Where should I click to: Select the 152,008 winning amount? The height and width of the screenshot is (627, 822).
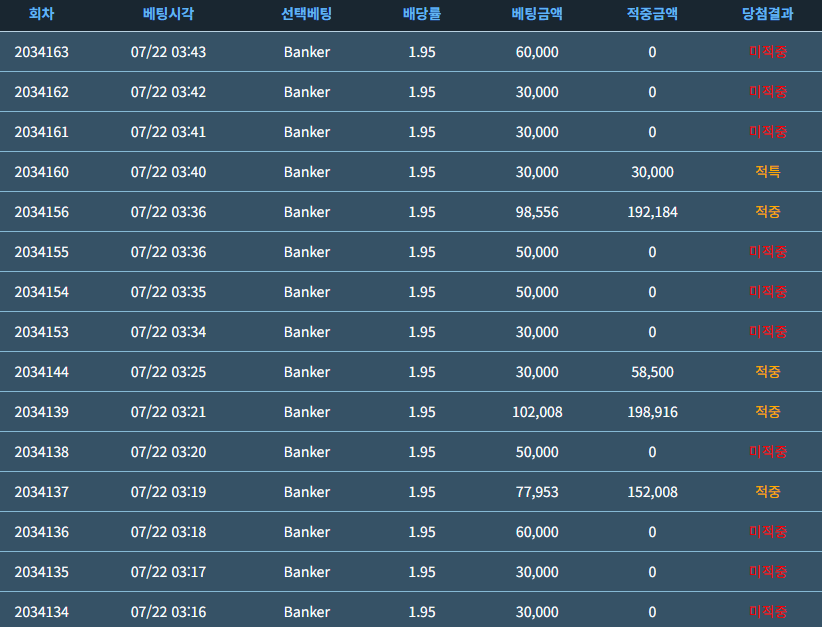(x=653, y=492)
